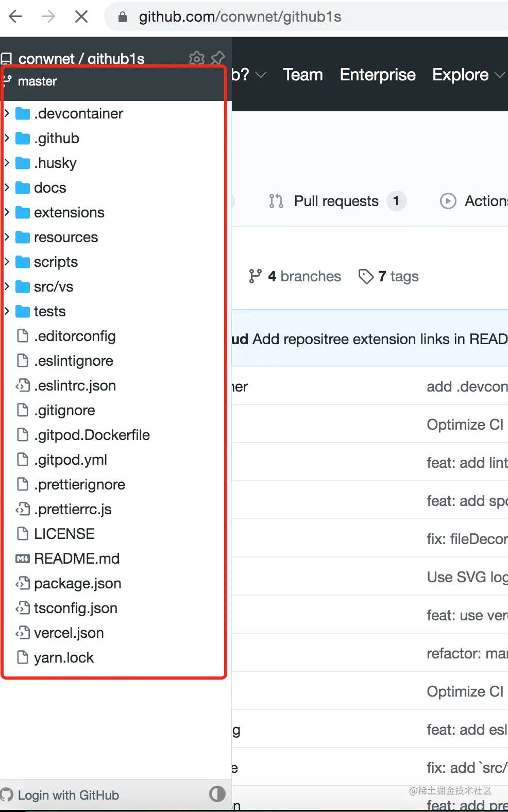Open extensions folder in tree
This screenshot has width=508, height=812.
pyautogui.click(x=69, y=212)
